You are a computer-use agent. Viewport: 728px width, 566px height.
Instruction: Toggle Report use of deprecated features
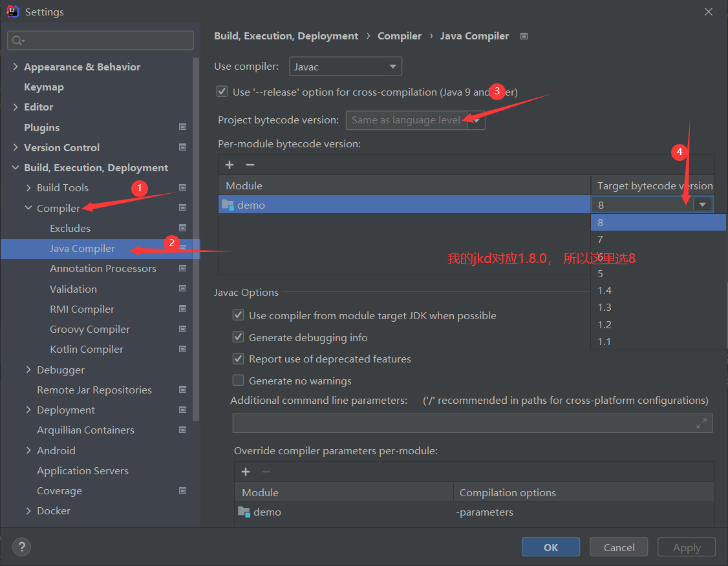[x=238, y=359]
